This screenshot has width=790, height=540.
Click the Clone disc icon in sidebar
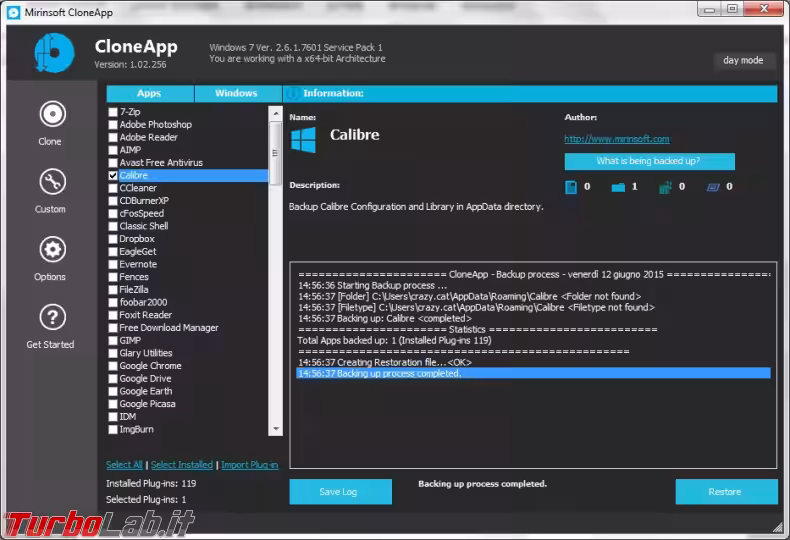point(51,114)
